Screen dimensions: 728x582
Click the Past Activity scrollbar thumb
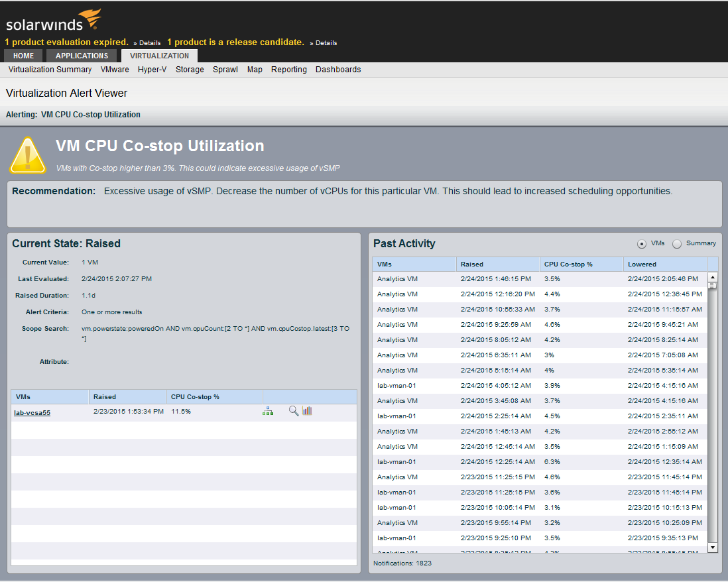[x=713, y=286]
